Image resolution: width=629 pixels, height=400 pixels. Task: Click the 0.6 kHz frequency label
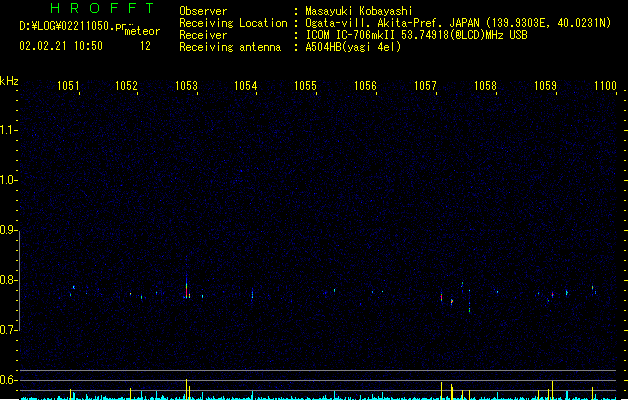[7, 380]
